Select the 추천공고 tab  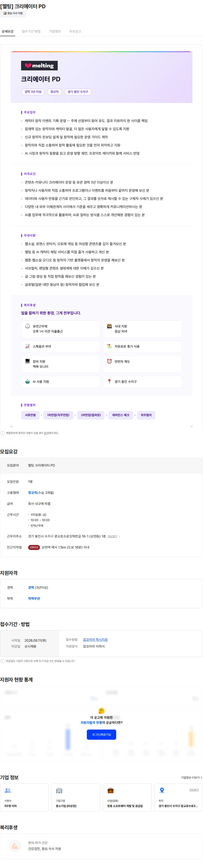point(75,31)
